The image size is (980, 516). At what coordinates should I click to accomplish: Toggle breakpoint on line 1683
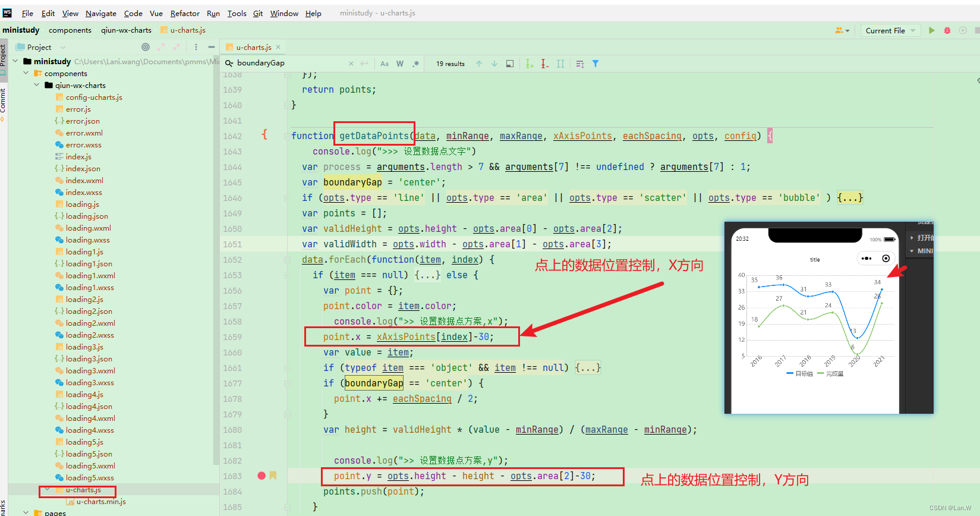[261, 476]
